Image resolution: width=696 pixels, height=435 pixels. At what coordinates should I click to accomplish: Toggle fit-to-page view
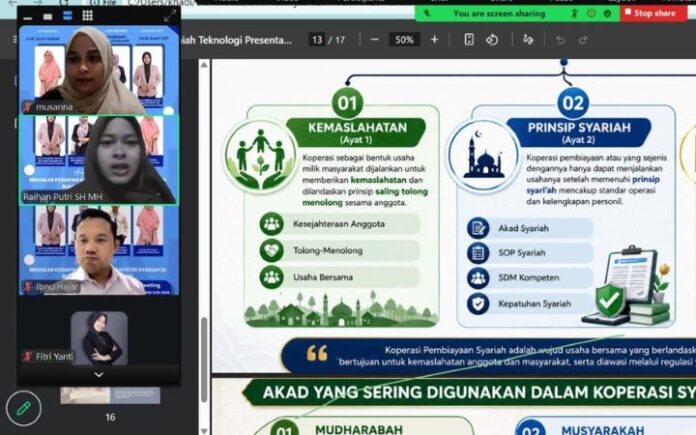(469, 40)
